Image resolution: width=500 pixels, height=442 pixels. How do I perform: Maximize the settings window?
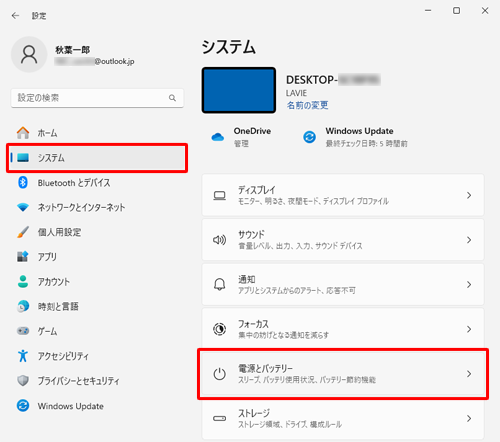click(x=456, y=11)
